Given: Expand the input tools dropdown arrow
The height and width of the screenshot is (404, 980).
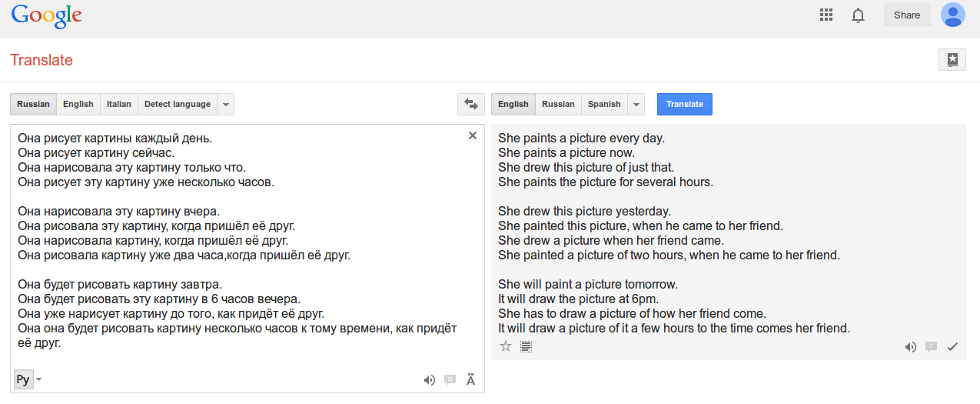Looking at the screenshot, I should click(39, 379).
